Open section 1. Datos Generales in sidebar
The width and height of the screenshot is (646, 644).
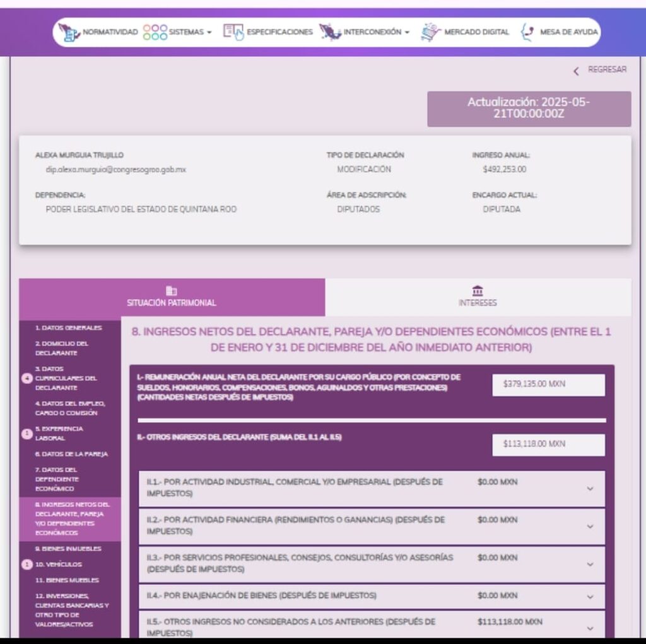coord(68,328)
